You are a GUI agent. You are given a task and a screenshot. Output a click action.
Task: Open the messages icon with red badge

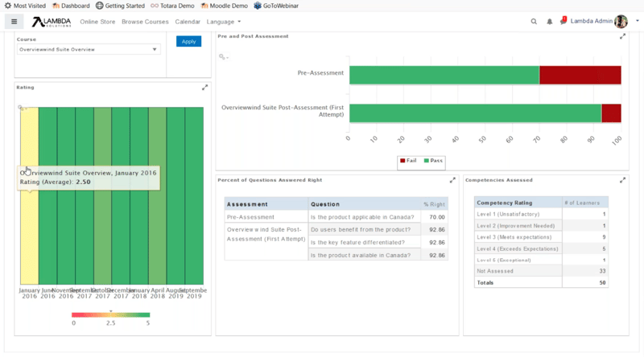[x=562, y=22]
